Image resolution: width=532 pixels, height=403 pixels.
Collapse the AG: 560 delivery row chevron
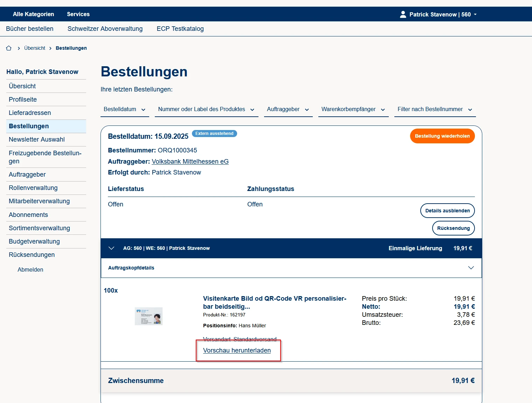click(x=111, y=248)
